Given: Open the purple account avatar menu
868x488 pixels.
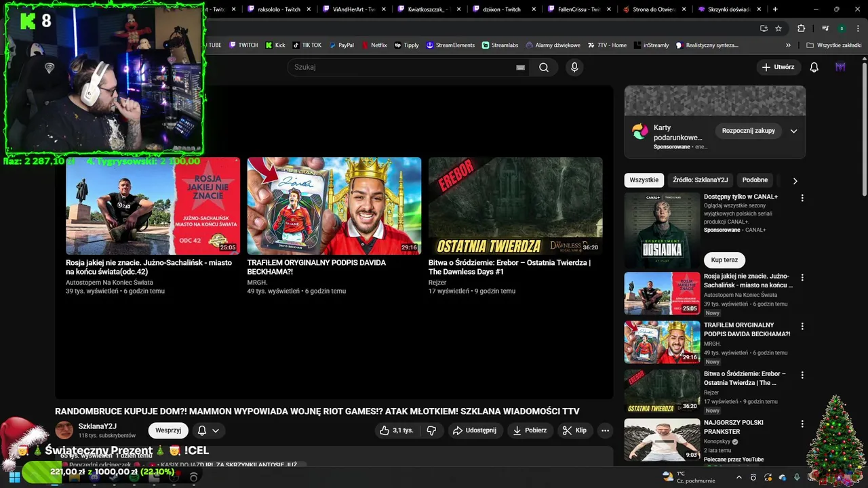Looking at the screenshot, I should (840, 67).
